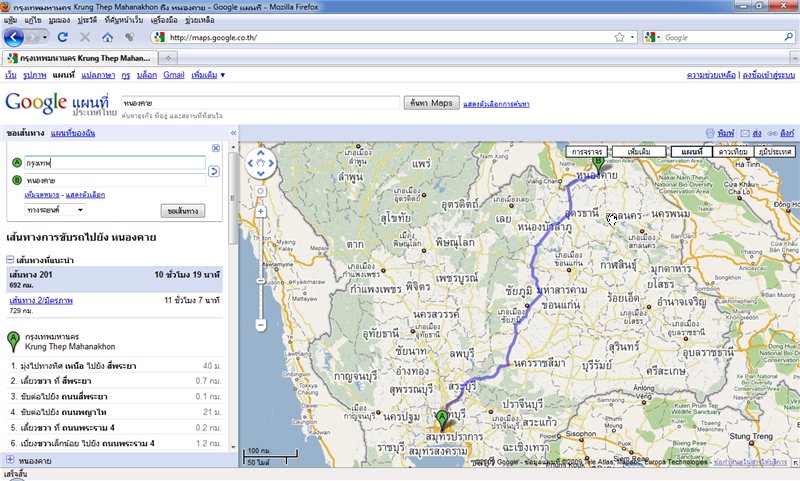The image size is (800, 481).
Task: Click the green marker A on the map
Action: 442,421
